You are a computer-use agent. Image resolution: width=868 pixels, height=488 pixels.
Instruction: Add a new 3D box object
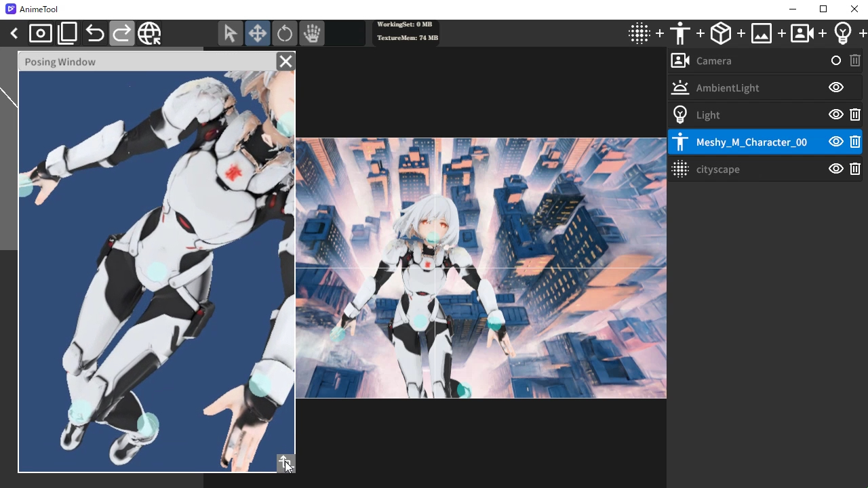pyautogui.click(x=721, y=33)
